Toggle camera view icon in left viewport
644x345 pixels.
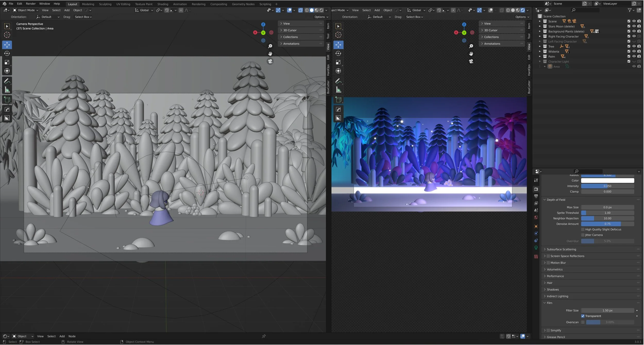pyautogui.click(x=270, y=62)
